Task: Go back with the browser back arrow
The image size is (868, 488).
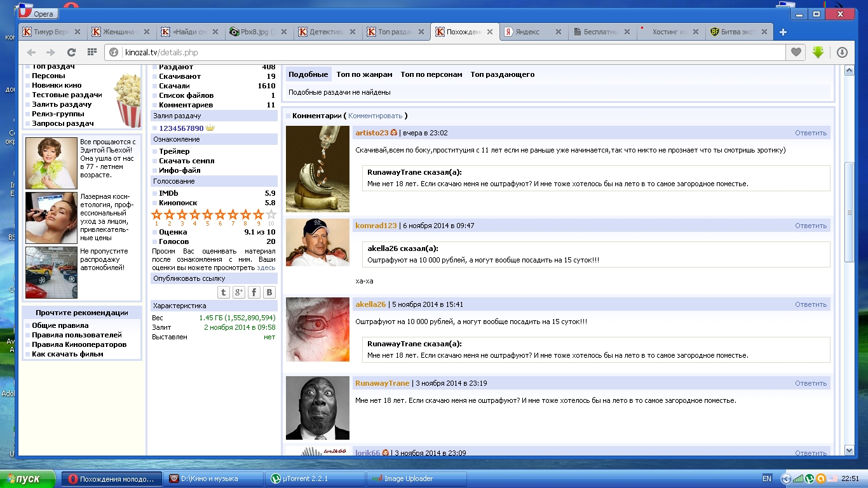Action: pyautogui.click(x=31, y=53)
